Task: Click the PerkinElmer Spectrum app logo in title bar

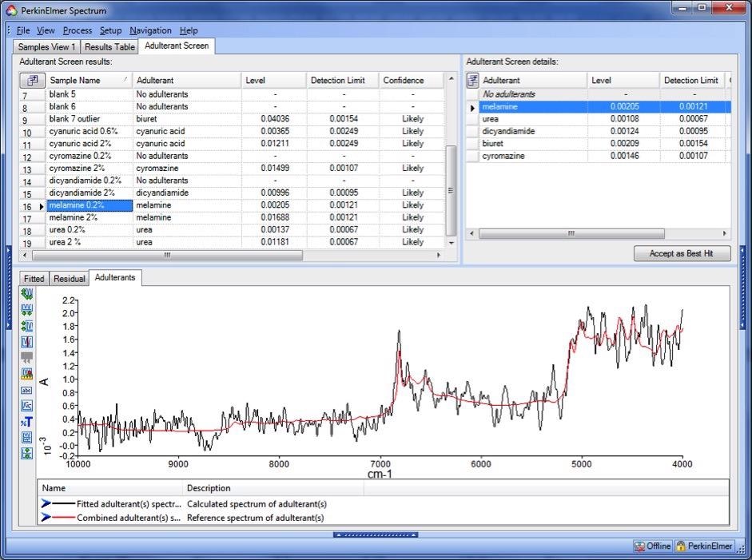Action: (11, 10)
